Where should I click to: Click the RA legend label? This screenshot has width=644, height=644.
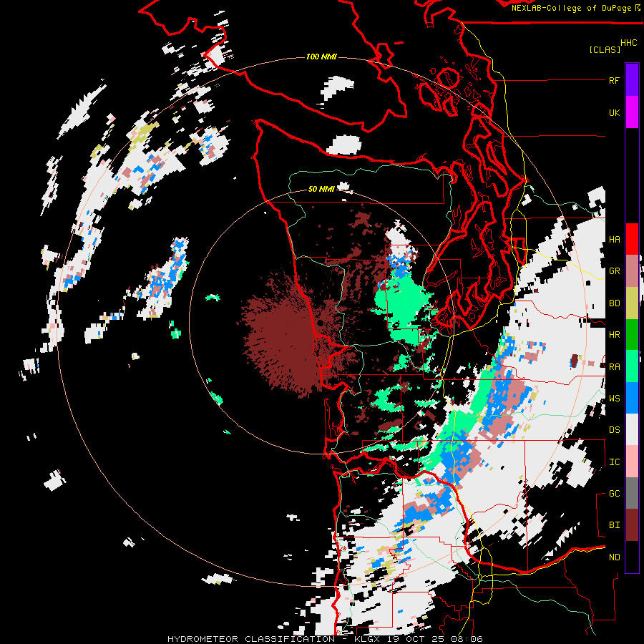click(x=614, y=367)
